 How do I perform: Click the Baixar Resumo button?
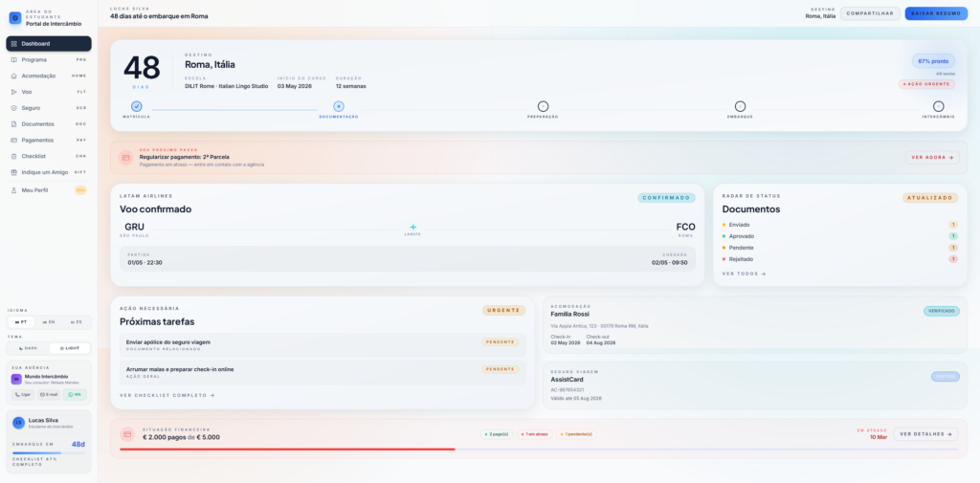(x=936, y=13)
